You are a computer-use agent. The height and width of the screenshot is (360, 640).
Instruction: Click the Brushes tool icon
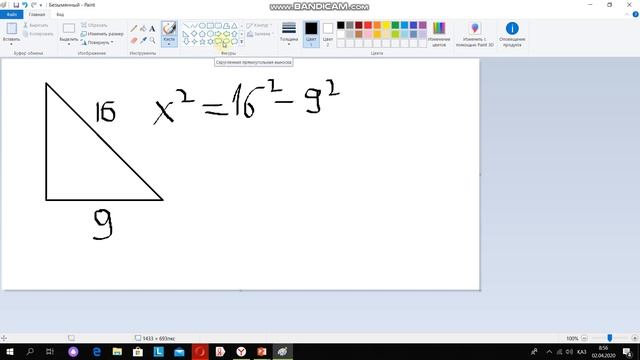coord(169,28)
